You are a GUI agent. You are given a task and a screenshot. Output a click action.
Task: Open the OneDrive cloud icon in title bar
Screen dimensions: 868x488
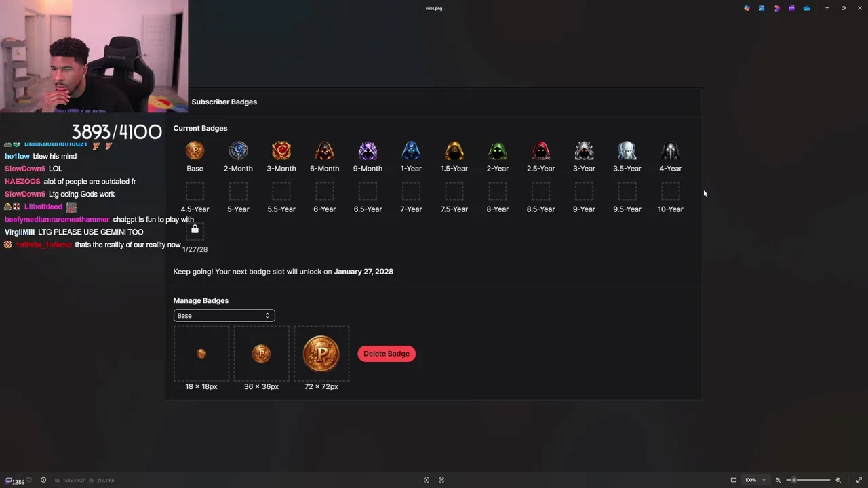[x=806, y=8]
